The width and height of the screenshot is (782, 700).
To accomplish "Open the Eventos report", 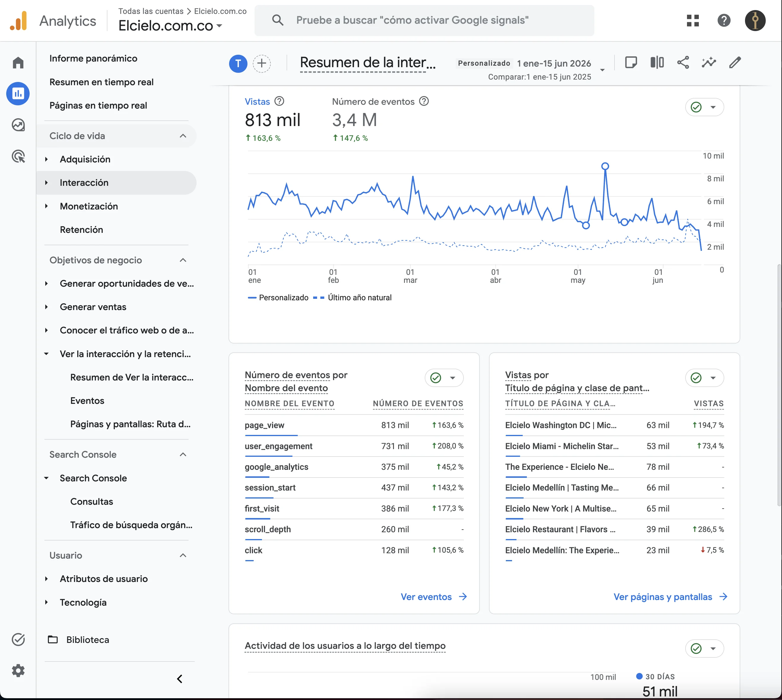I will [x=87, y=401].
